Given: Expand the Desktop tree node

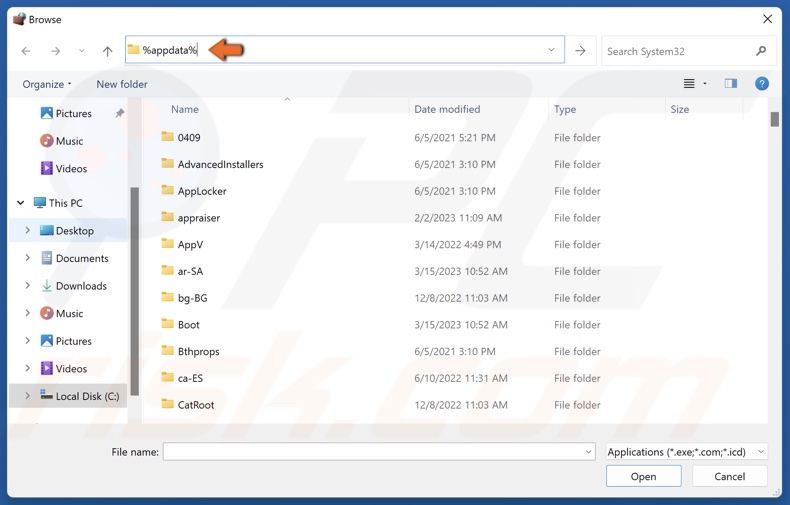Looking at the screenshot, I should tap(27, 230).
